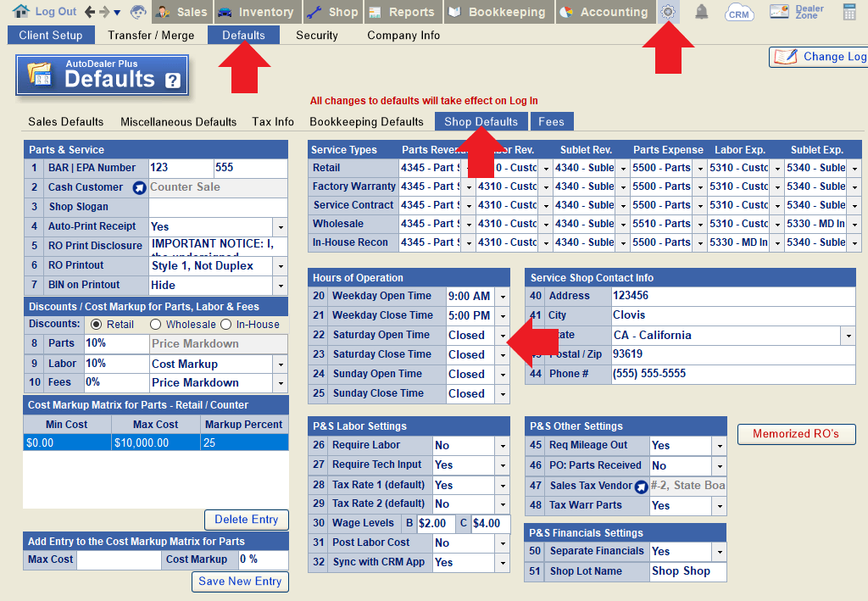Click the City field containing Clovis
This screenshot has width=868, height=601.
coord(733,315)
